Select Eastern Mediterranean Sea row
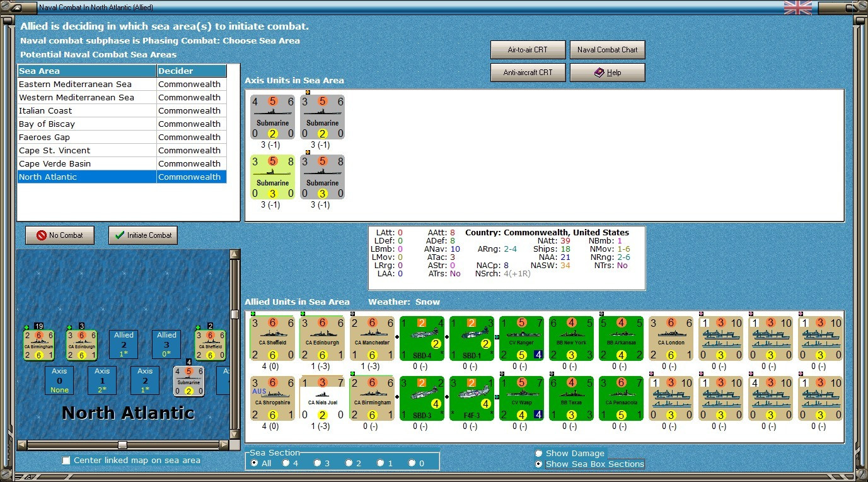The image size is (868, 482). pyautogui.click(x=122, y=84)
